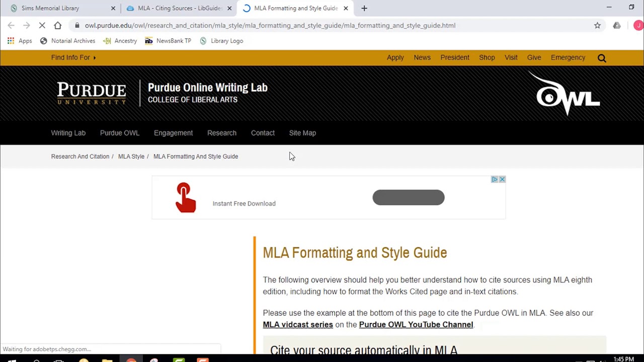Open the Site Map menu item
Viewport: 644px width, 362px height.
pyautogui.click(x=302, y=133)
